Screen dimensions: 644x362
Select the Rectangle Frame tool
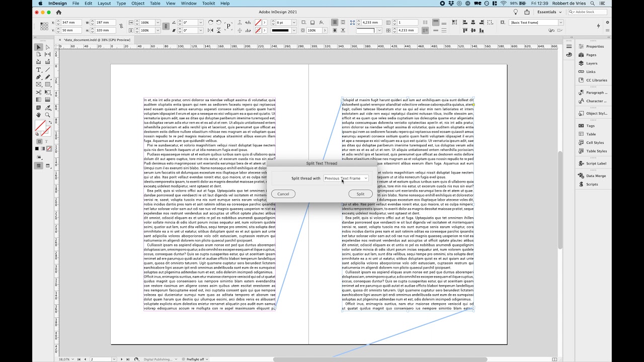coord(39,84)
